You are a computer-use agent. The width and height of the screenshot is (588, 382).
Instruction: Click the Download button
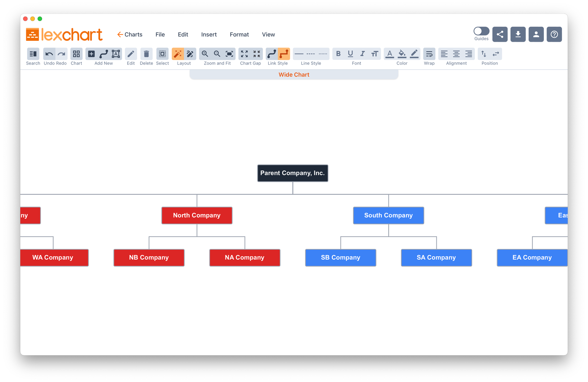(x=518, y=34)
